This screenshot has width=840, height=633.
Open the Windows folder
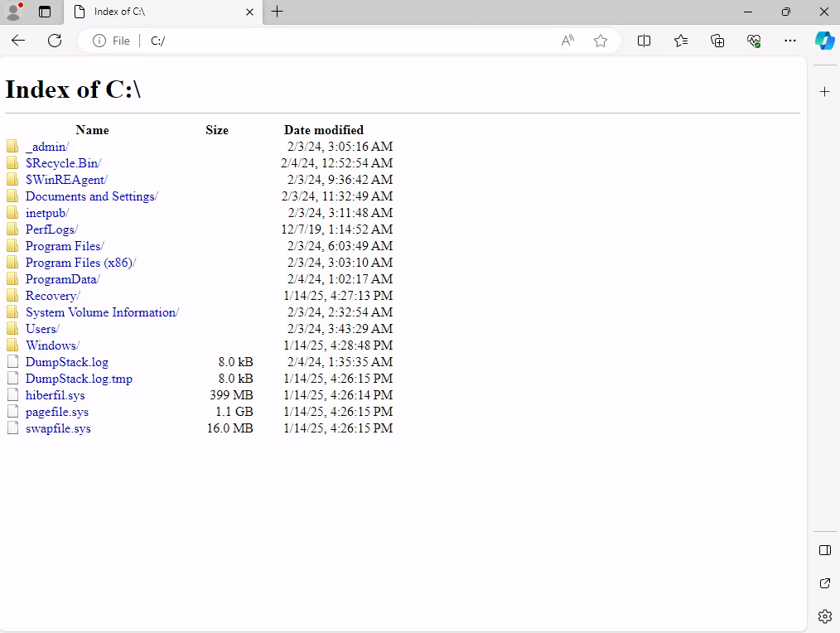tap(52, 346)
